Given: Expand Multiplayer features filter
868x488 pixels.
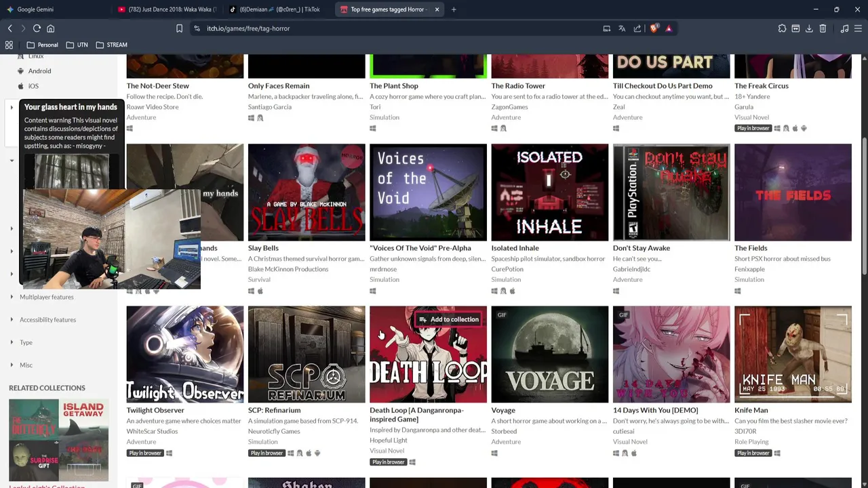Looking at the screenshot, I should (46, 297).
